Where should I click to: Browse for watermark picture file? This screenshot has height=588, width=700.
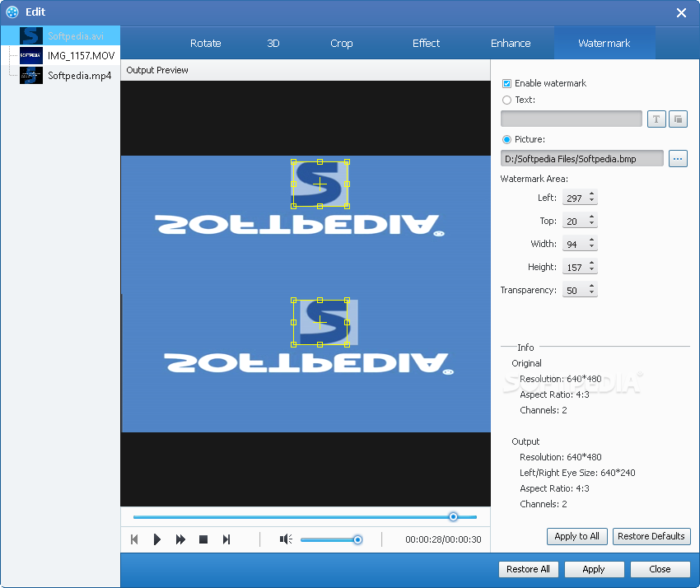point(678,158)
